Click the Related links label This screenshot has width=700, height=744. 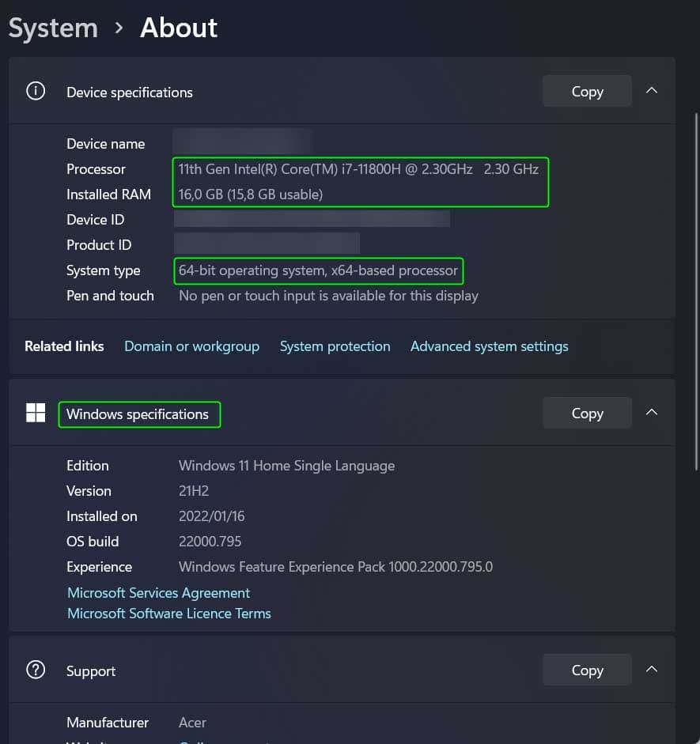[64, 346]
